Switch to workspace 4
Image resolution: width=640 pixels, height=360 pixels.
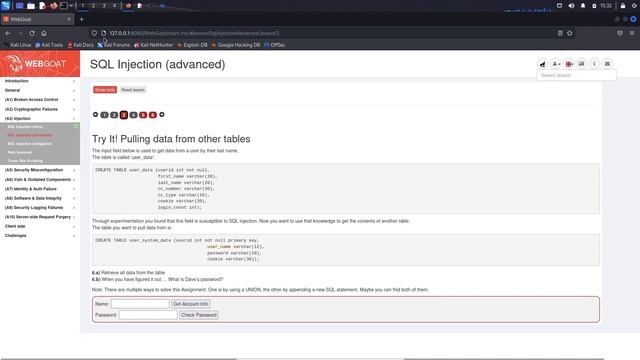(114, 6)
